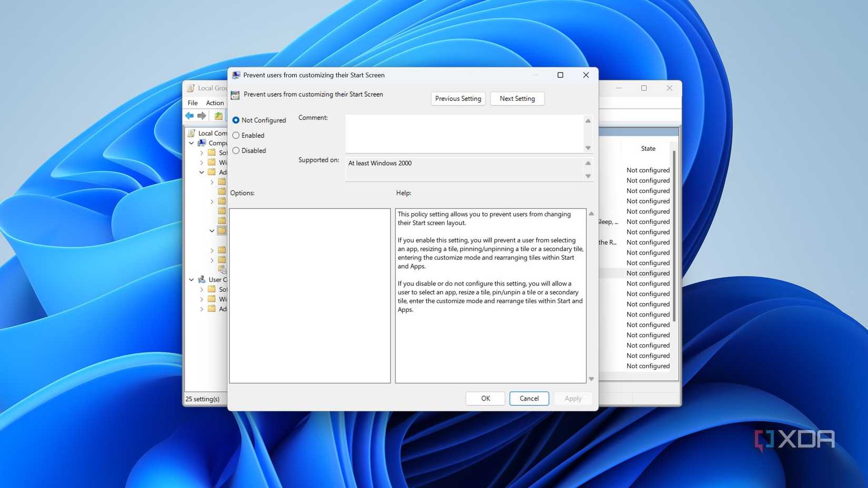Screen dimensions: 868x488
Task: Click the Up One Level folder icon
Action: [218, 116]
